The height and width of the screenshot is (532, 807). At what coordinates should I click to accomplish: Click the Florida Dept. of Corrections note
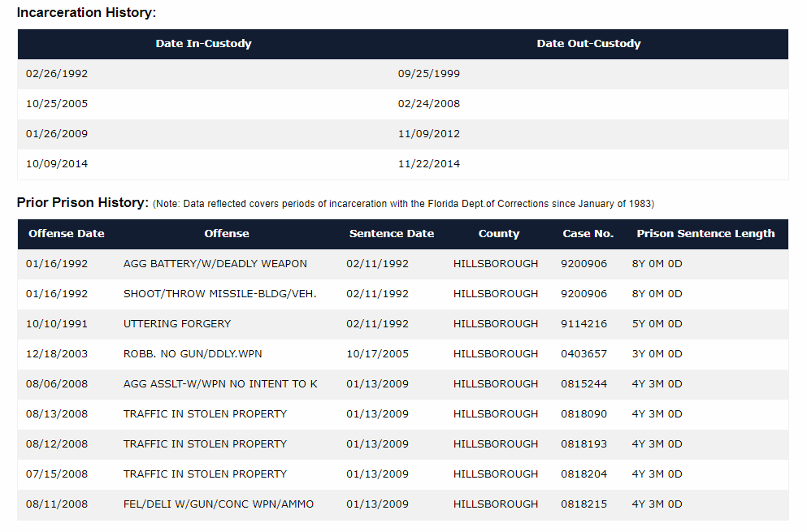403,204
